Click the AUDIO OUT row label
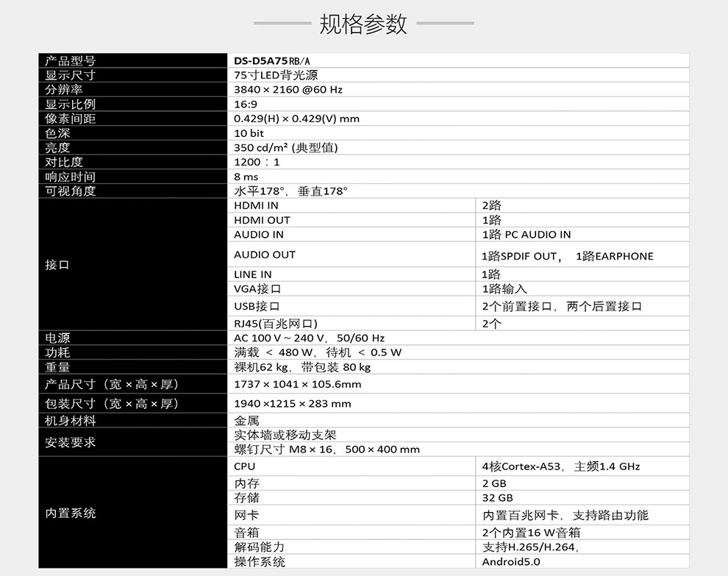728x576 pixels. [x=265, y=255]
